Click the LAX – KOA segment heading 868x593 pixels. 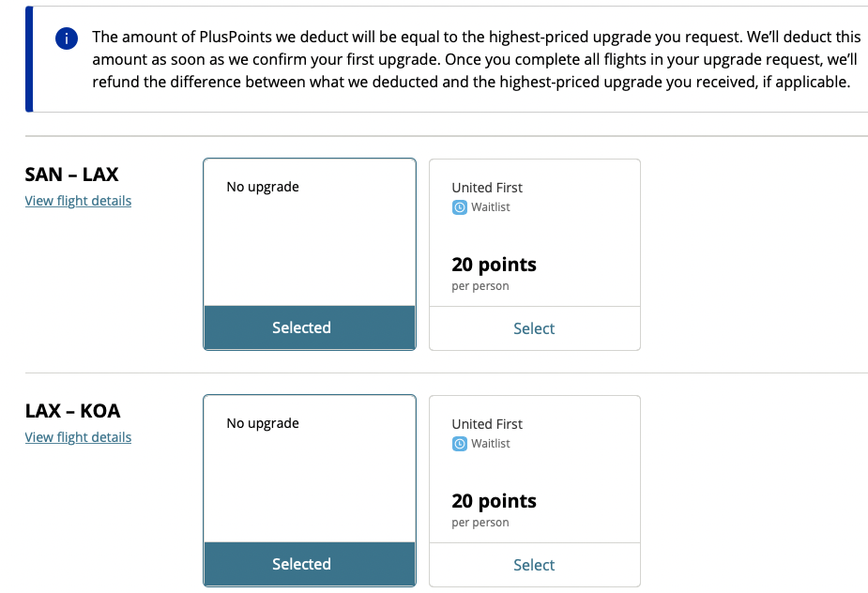[x=72, y=411]
